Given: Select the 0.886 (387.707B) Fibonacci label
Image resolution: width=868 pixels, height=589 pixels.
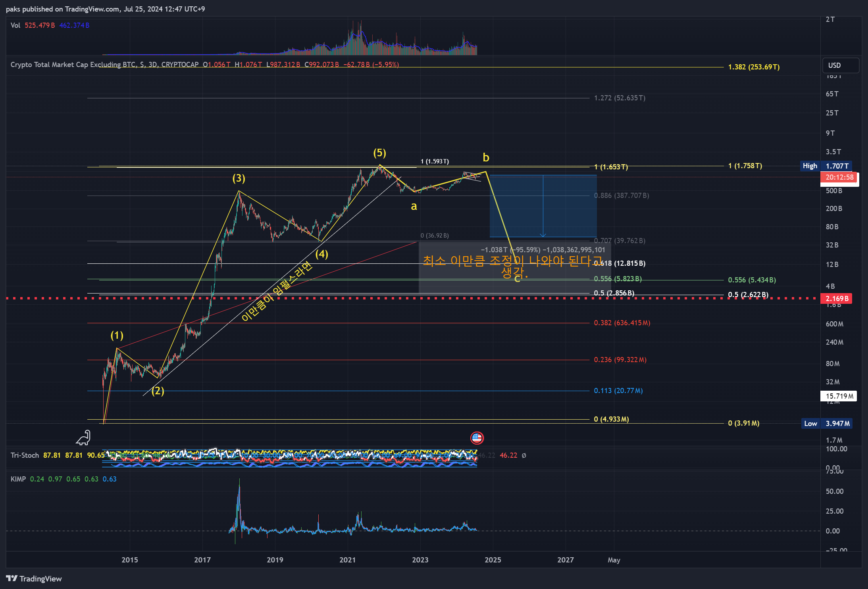Looking at the screenshot, I should [622, 196].
